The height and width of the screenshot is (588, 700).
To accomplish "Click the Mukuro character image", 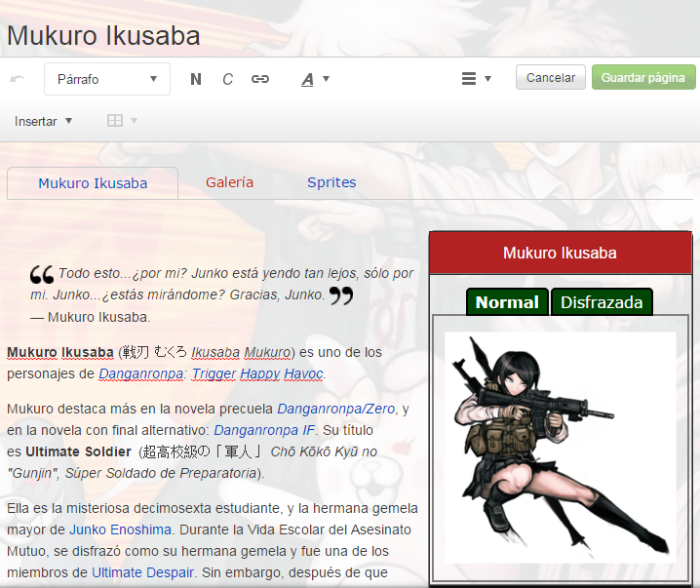I will click(561, 448).
